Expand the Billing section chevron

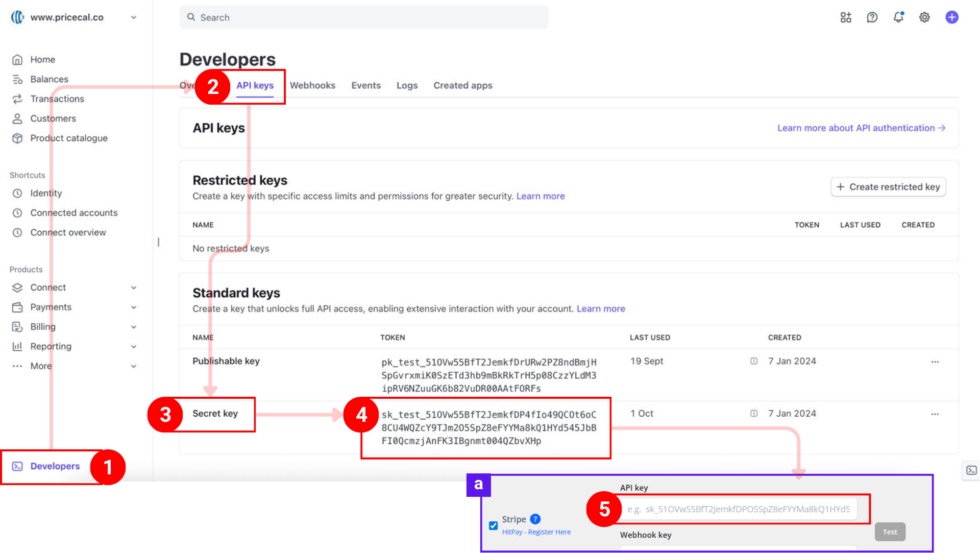coord(134,327)
